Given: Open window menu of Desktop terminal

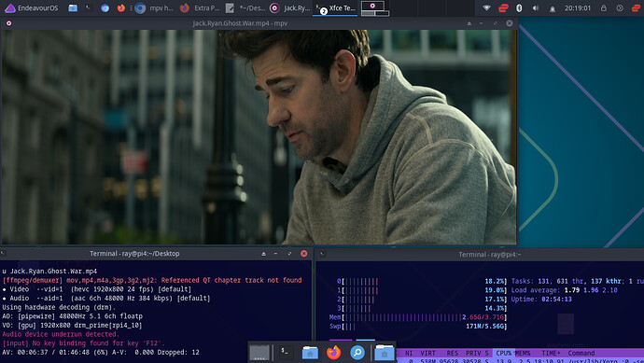Looking at the screenshot, I should 3,254.
